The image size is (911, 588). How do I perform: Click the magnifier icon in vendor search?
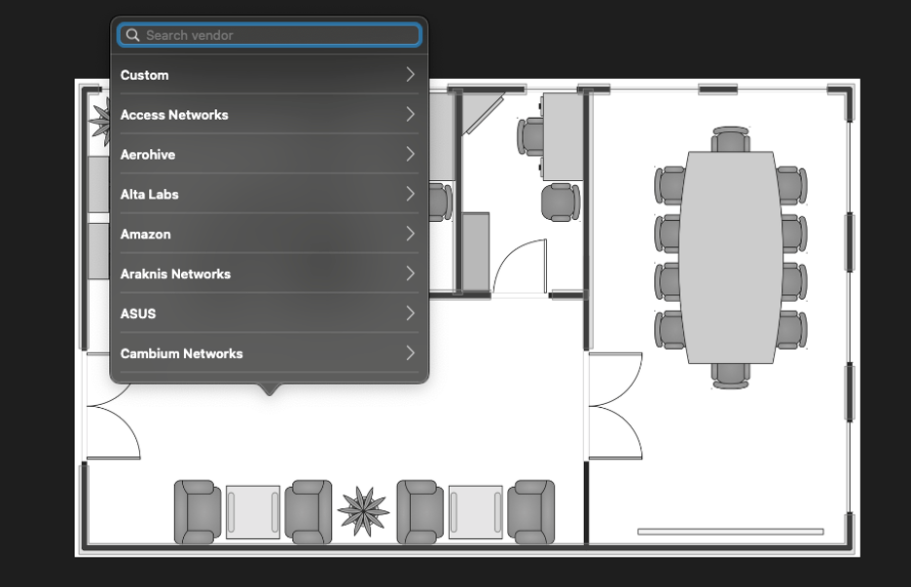132,35
